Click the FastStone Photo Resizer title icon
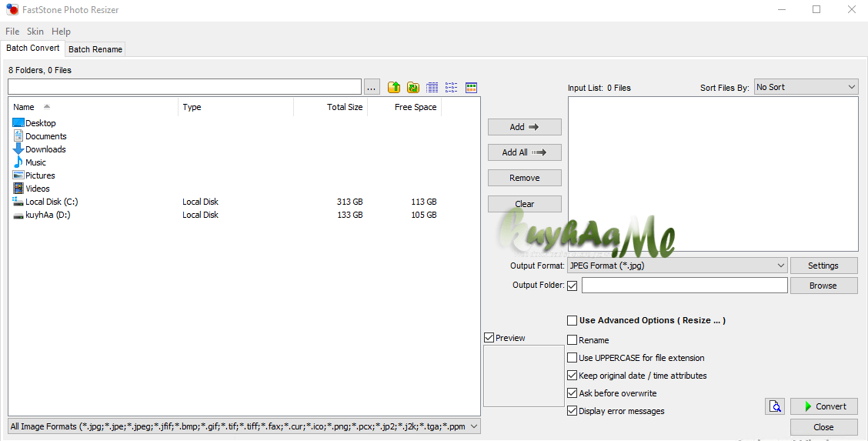 tap(12, 9)
